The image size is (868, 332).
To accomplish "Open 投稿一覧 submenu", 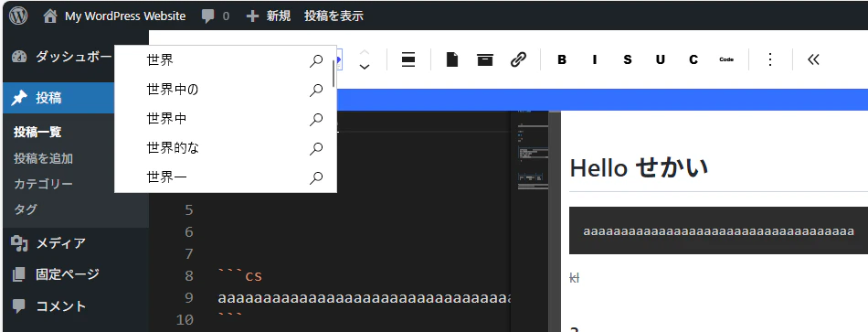I will click(37, 133).
